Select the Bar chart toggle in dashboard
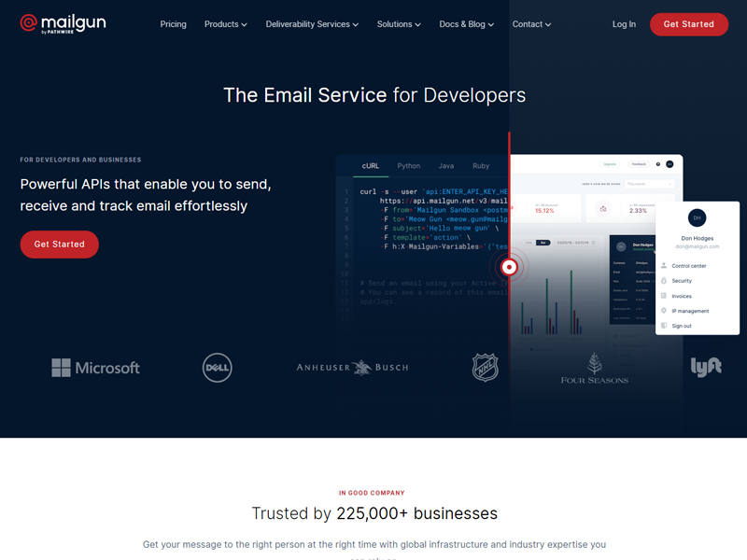Image resolution: width=747 pixels, height=560 pixels. pos(543,243)
